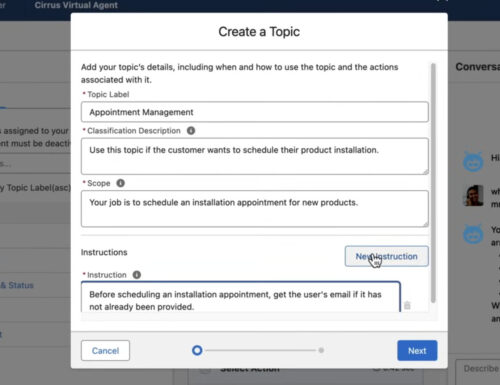The image size is (500, 385).
Task: Click the Status link in background page
Action: point(17,285)
